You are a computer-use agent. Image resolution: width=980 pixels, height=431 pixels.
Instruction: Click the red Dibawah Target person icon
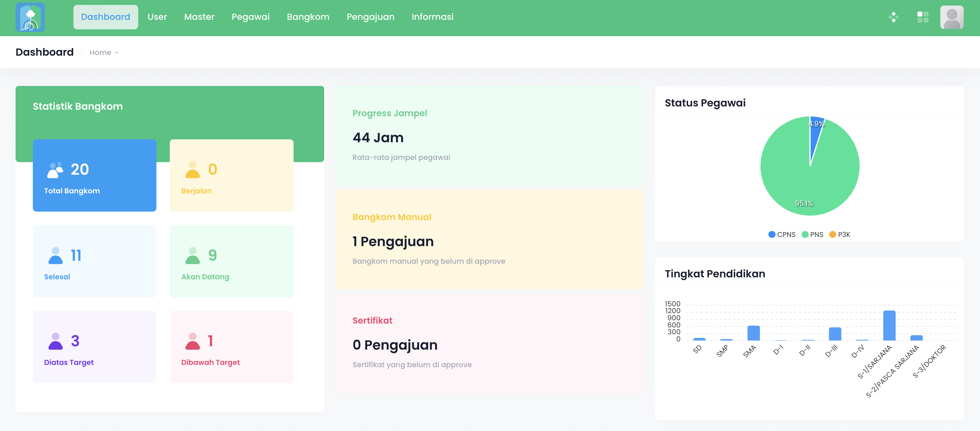pyautogui.click(x=192, y=341)
